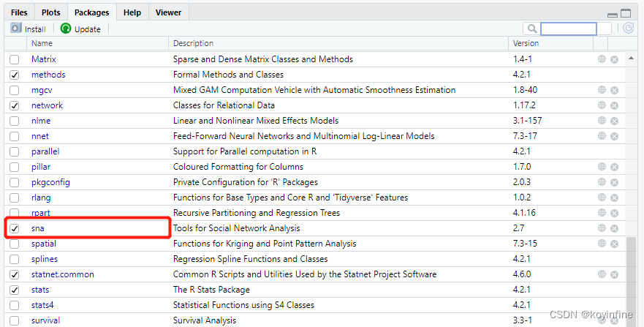
Task: Focus the package search field
Action: coord(568,29)
